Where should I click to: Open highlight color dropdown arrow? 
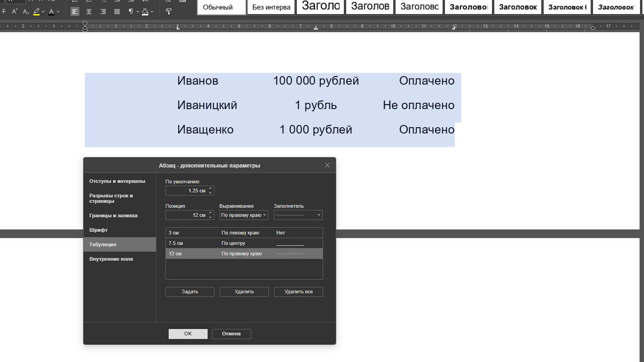point(43,12)
